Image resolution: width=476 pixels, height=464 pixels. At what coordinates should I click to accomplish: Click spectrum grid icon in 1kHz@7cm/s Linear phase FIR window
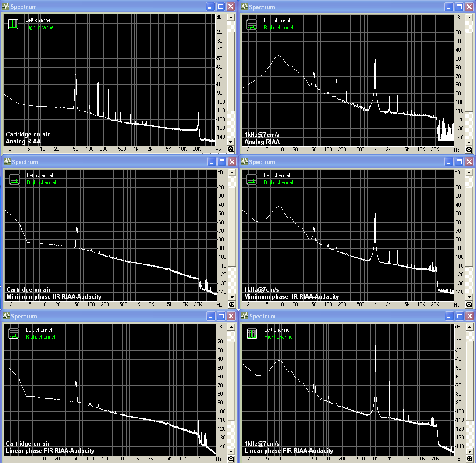pyautogui.click(x=252, y=333)
